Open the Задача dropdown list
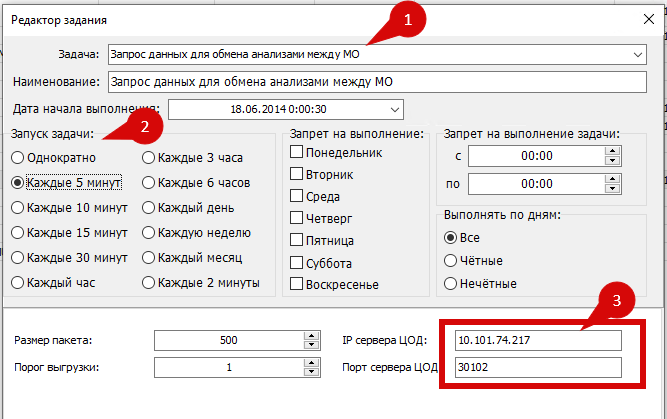The width and height of the screenshot is (667, 419). 637,54
